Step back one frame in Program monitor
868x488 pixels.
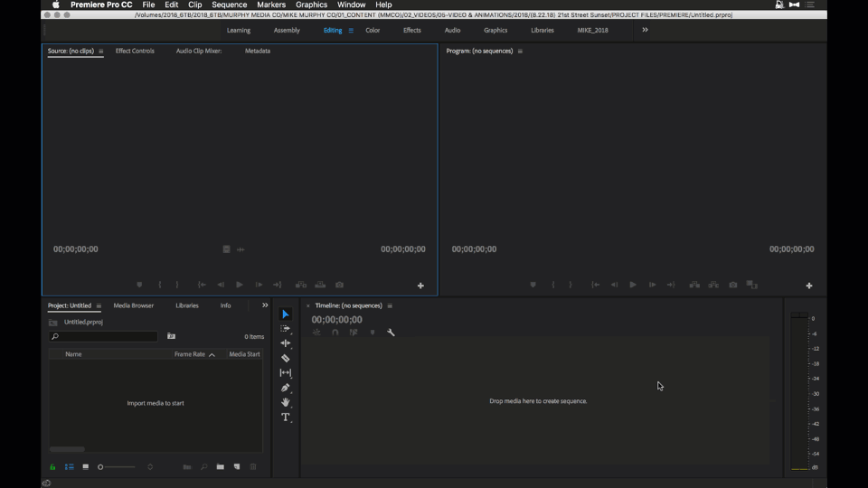pyautogui.click(x=614, y=285)
